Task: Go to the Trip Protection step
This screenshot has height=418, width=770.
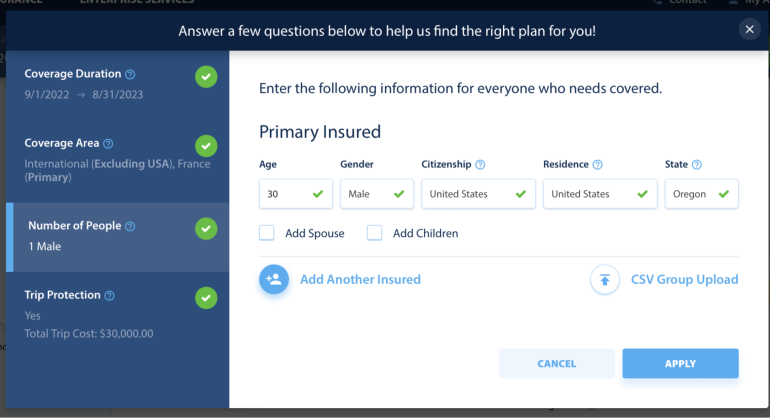Action: pyautogui.click(x=110, y=314)
